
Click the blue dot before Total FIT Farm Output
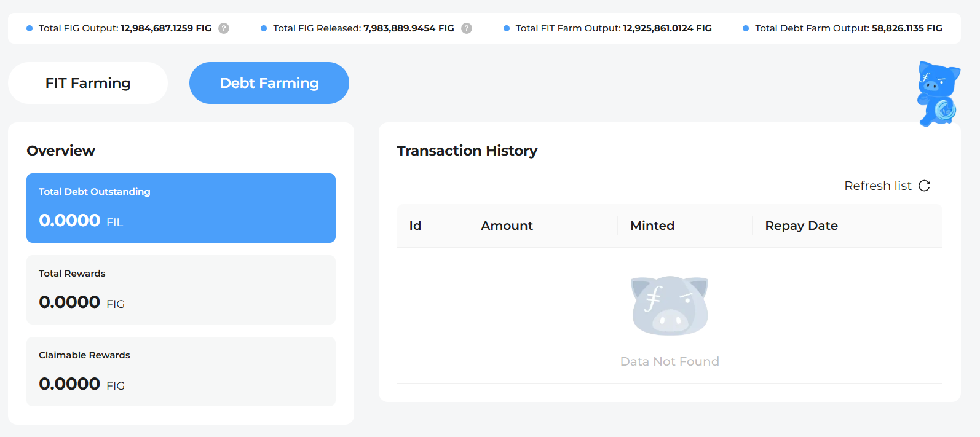(x=507, y=28)
